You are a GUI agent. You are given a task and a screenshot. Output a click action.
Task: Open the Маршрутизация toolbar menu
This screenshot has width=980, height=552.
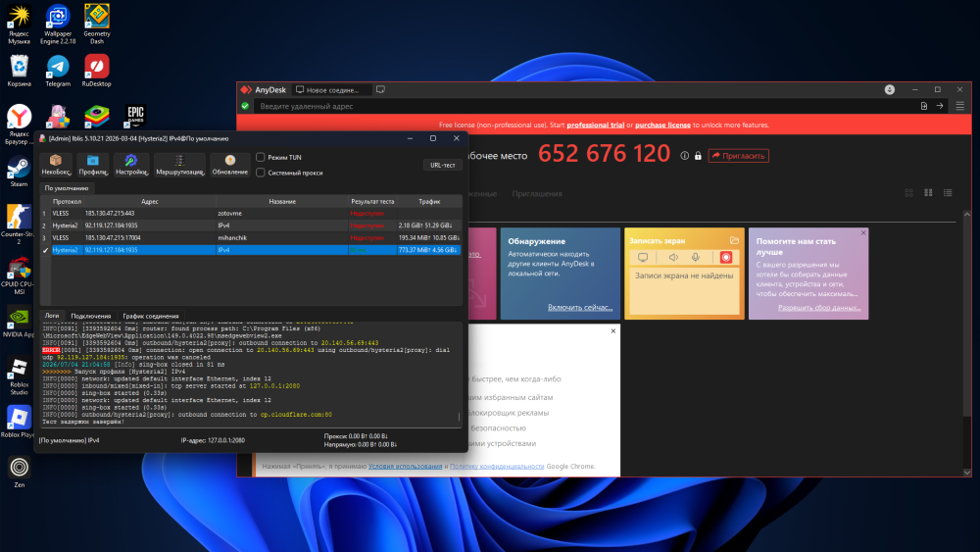pos(179,165)
